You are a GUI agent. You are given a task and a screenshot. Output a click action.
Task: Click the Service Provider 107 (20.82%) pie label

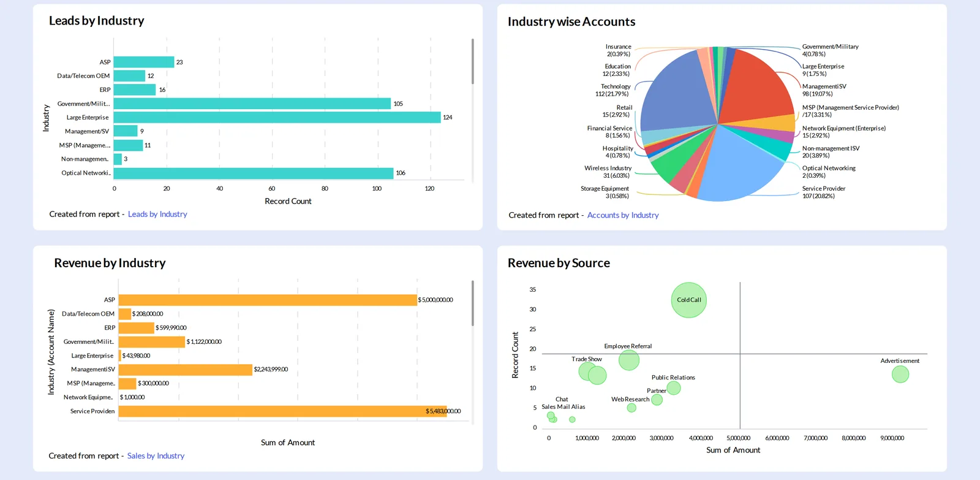[824, 192]
